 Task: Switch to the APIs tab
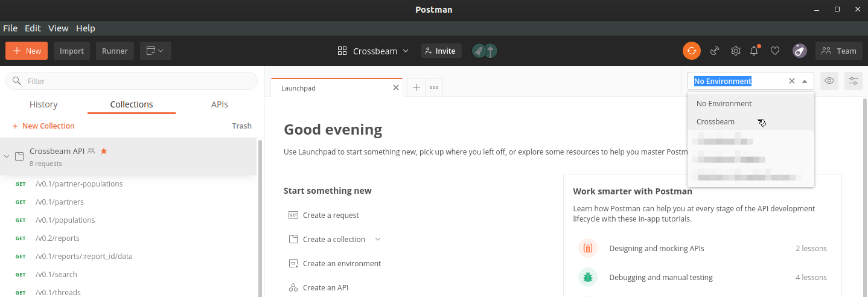(220, 104)
